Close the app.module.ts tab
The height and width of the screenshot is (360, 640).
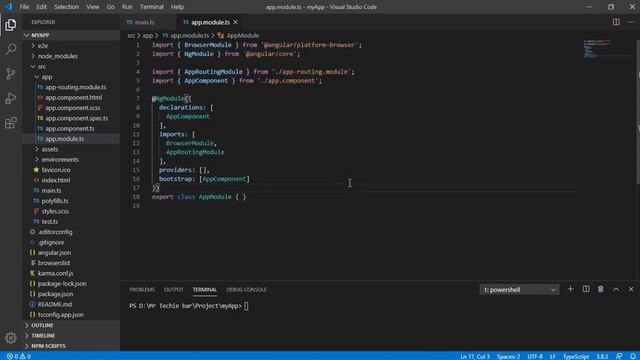[x=236, y=22]
